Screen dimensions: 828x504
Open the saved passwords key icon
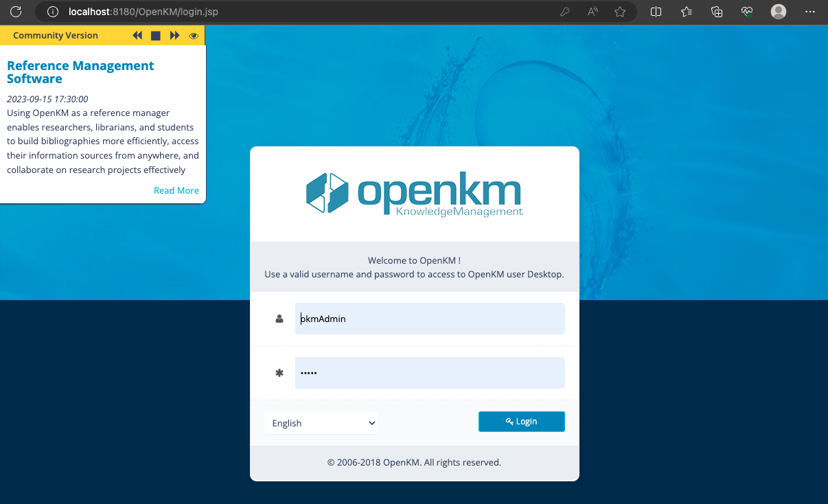coord(565,12)
